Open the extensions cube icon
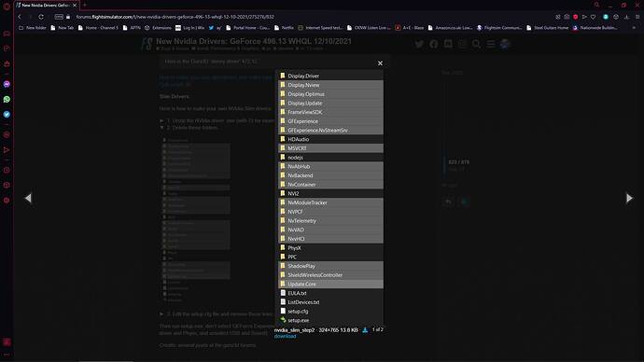Image resolution: width=644 pixels, height=362 pixels. click(616, 17)
